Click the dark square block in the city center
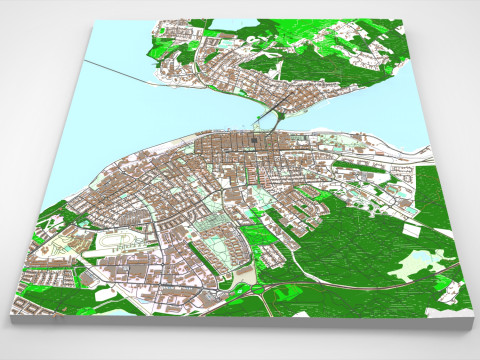The image size is (480, 360). [255, 140]
